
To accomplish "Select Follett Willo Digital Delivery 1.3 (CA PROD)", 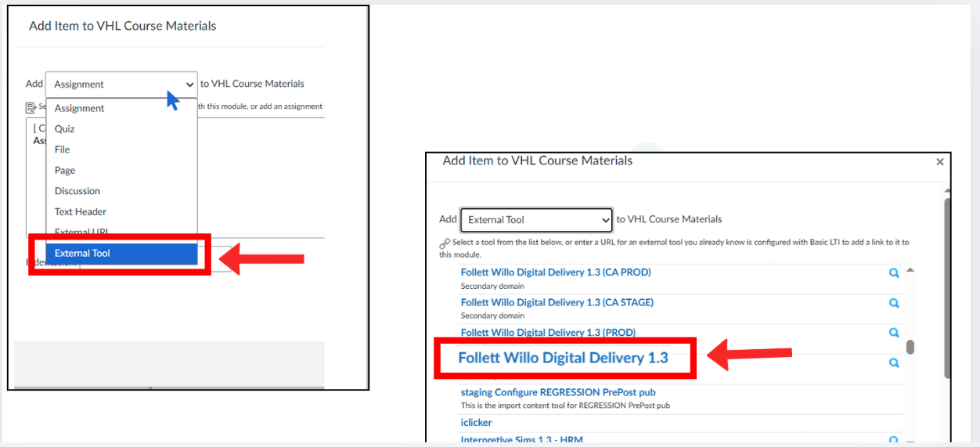I will 556,272.
